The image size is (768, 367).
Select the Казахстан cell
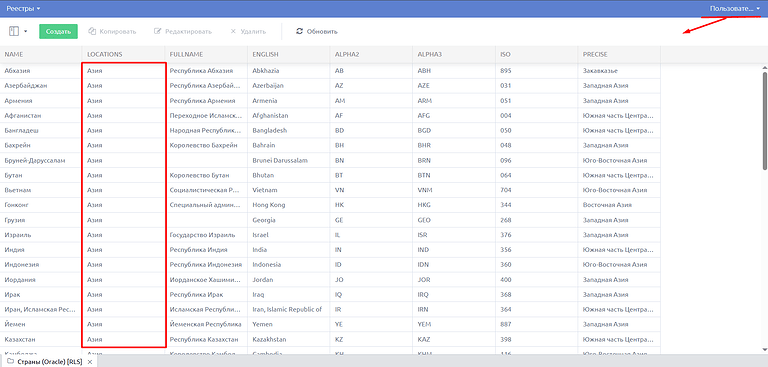(41, 339)
